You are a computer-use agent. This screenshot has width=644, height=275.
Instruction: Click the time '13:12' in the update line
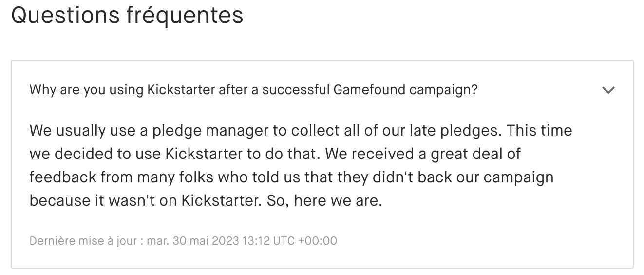coord(256,241)
